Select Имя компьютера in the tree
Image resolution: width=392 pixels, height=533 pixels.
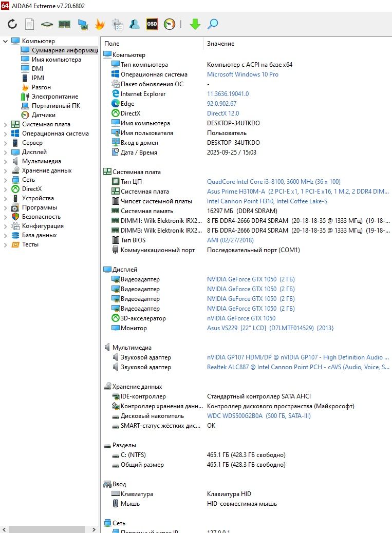coord(57,60)
